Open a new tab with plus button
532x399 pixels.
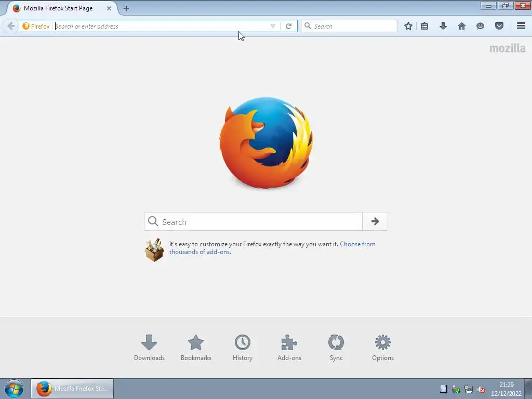coord(126,8)
